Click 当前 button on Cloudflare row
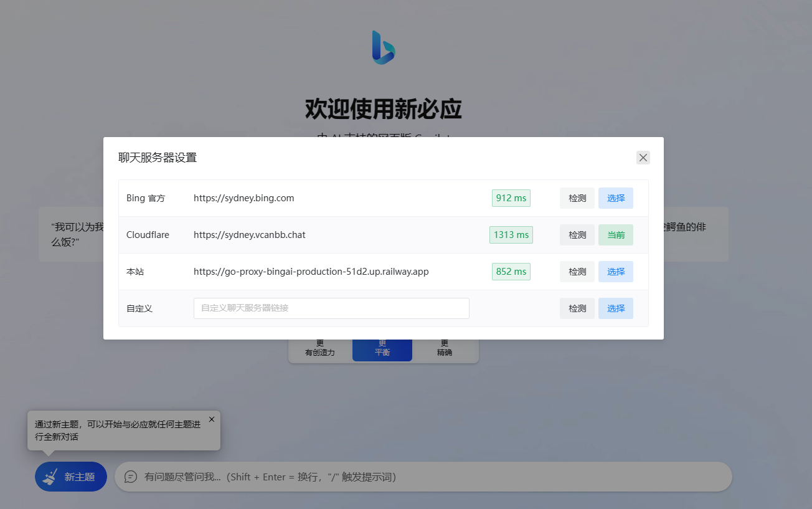This screenshot has width=812, height=509. (x=616, y=235)
